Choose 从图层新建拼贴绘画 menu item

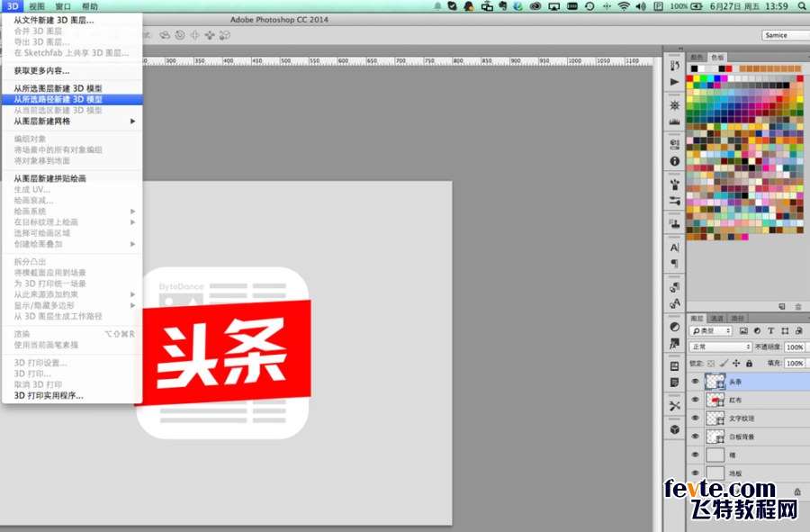click(72, 178)
